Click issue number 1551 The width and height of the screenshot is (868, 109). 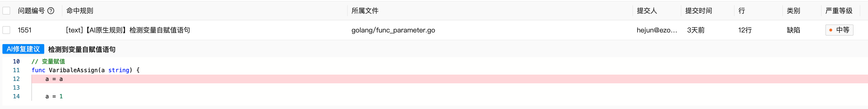(x=25, y=30)
